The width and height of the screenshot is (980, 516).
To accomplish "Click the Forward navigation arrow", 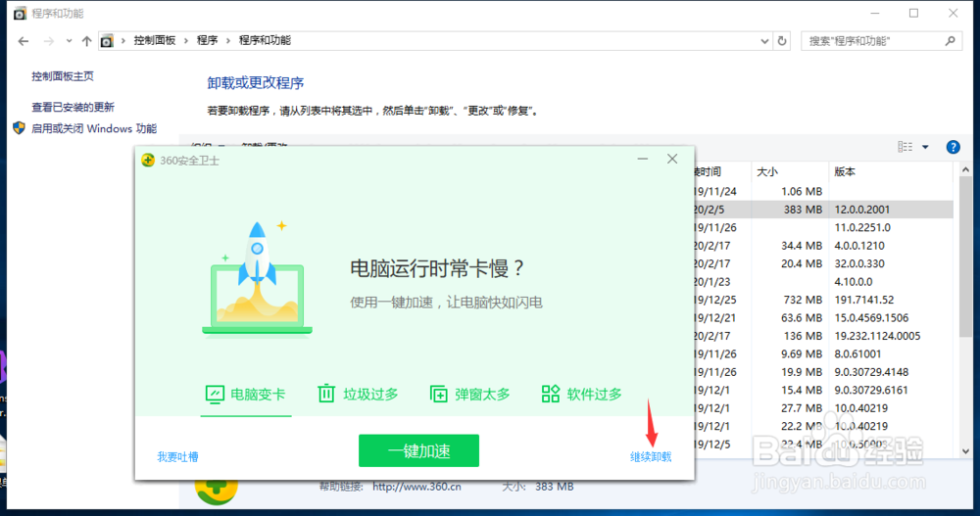I will pyautogui.click(x=48, y=41).
